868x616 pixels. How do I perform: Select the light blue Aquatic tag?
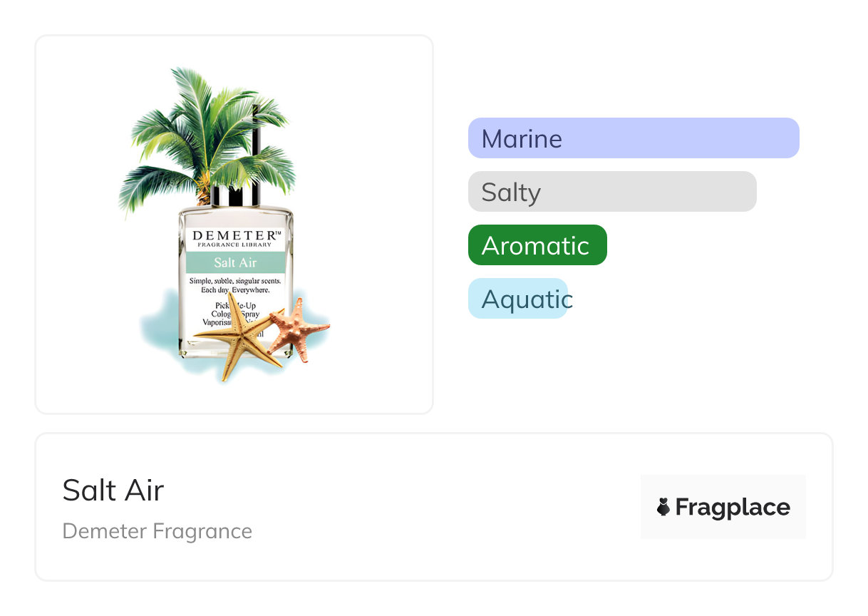pos(518,299)
